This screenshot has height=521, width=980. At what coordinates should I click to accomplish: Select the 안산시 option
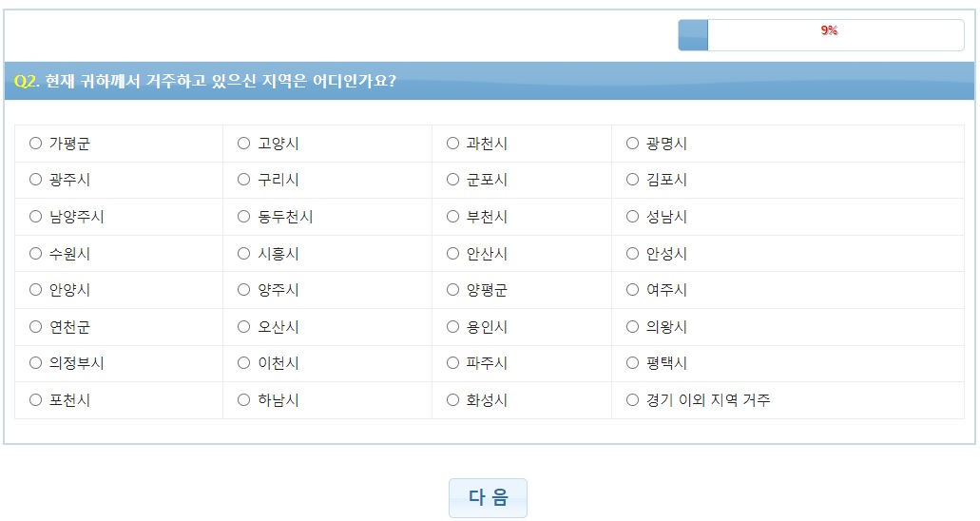point(453,253)
